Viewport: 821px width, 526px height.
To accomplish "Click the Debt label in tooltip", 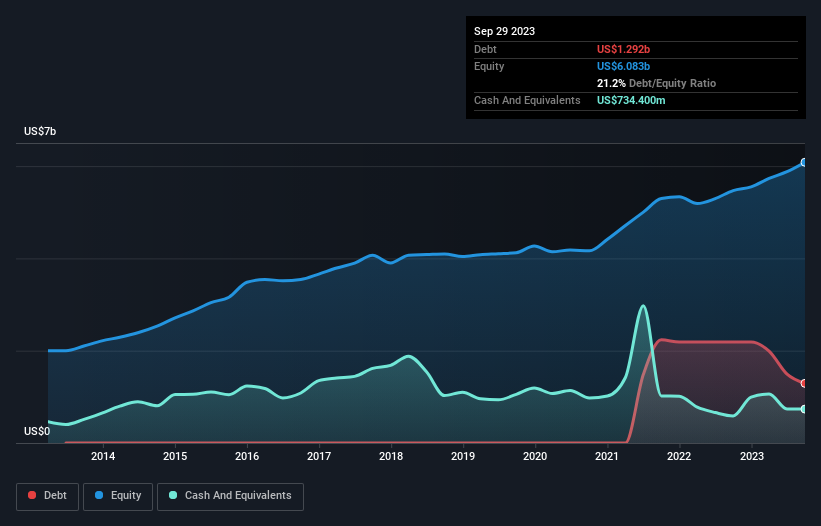I will pos(485,49).
